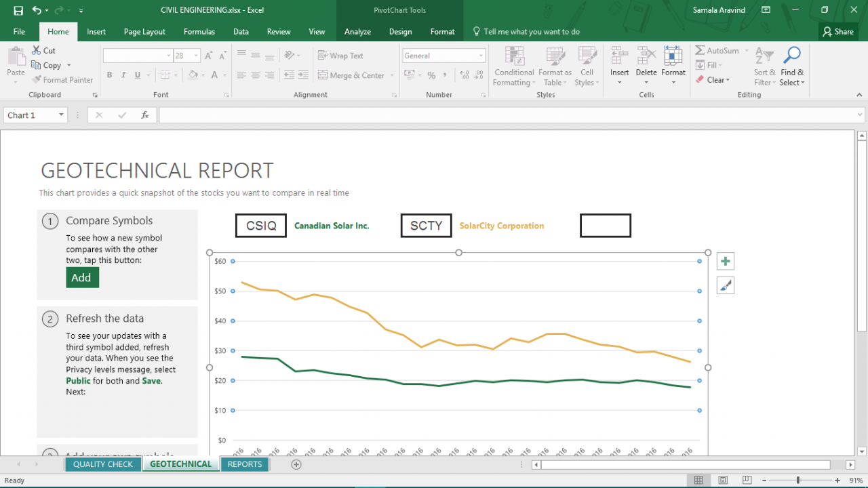
Task: Toggle Bold formatting
Action: tap(109, 75)
